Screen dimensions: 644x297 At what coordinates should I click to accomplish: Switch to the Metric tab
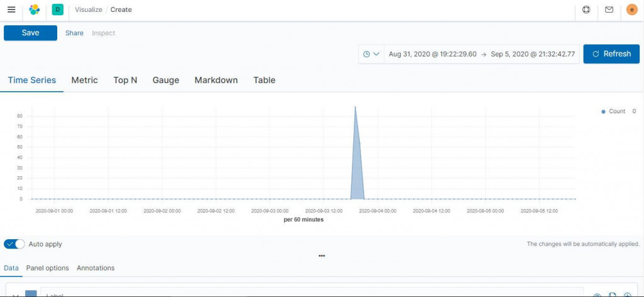[x=85, y=80]
